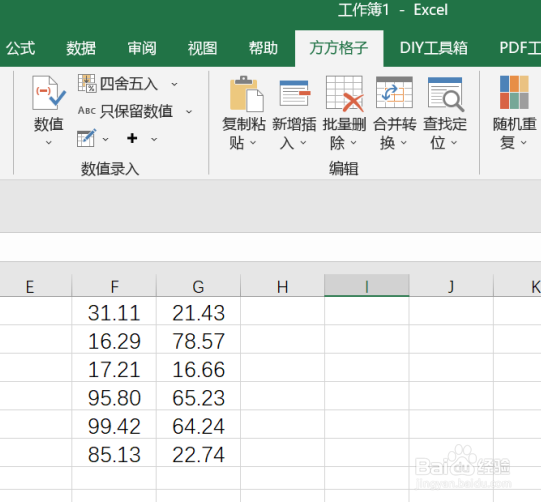Open the 新增插入 dropdown menu
Viewport: 541px width, 502px height.
pos(303,142)
